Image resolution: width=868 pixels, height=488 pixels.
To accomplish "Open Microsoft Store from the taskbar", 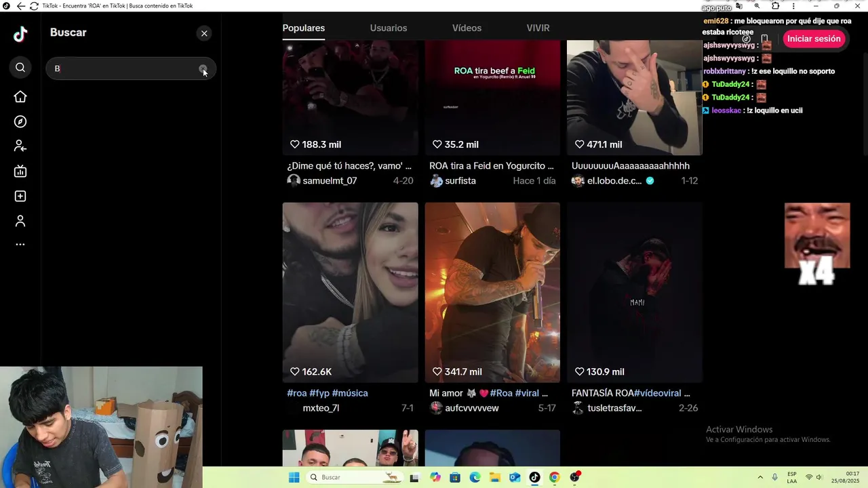I will click(455, 477).
